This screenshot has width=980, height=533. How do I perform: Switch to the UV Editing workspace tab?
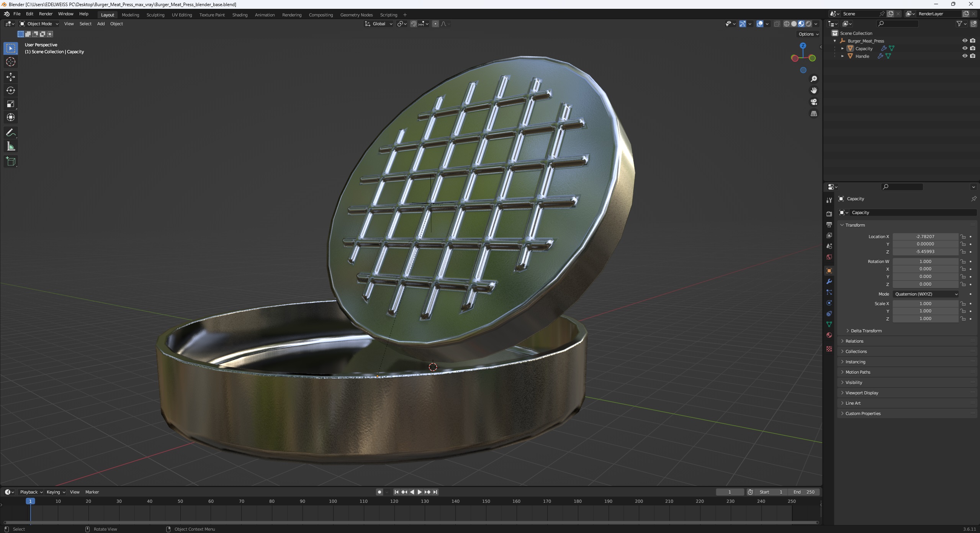182,15
